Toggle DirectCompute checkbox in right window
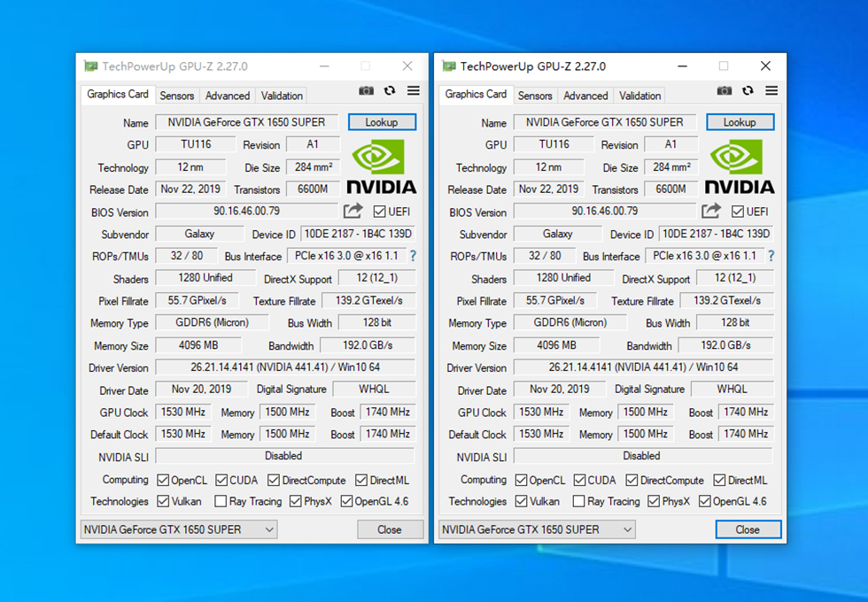 pyautogui.click(x=632, y=480)
